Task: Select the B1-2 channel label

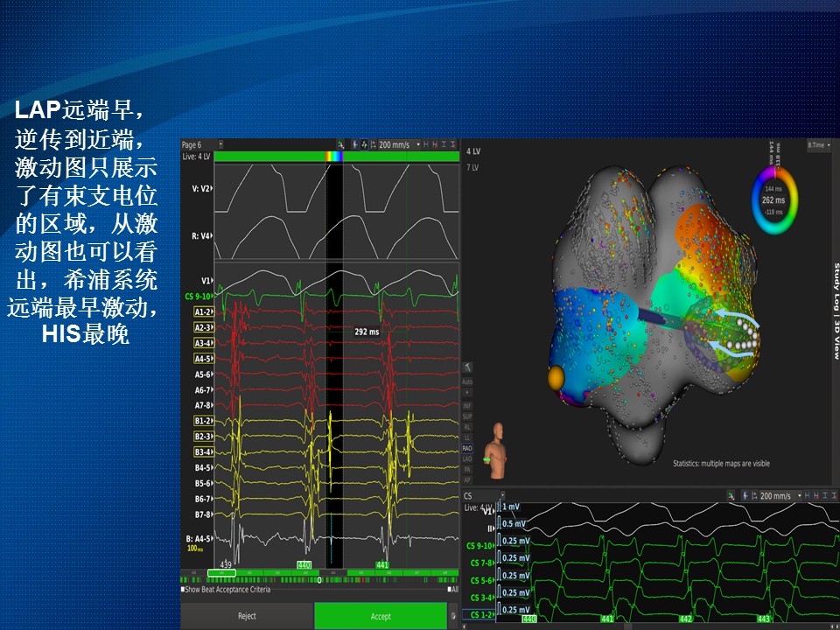Action: (x=204, y=421)
